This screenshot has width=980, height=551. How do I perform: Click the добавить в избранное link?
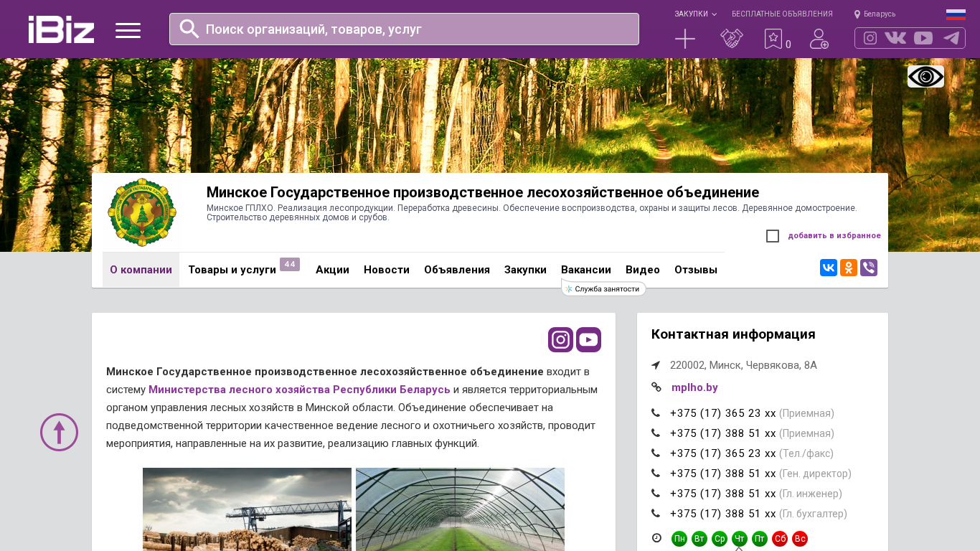pos(834,235)
